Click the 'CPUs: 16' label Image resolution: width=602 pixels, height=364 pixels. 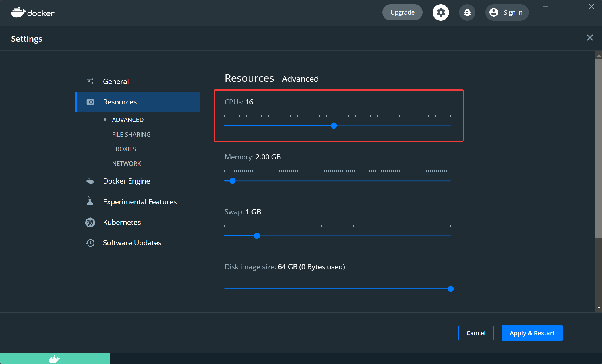pyautogui.click(x=239, y=102)
